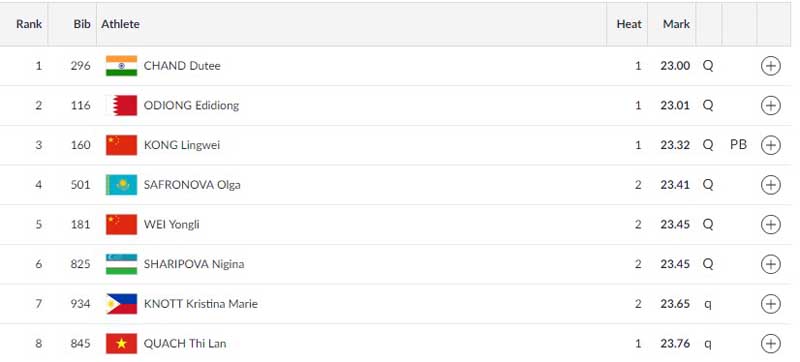Open plus icon for KNOTT Kristina Marie
The image size is (800, 362).
(x=770, y=304)
